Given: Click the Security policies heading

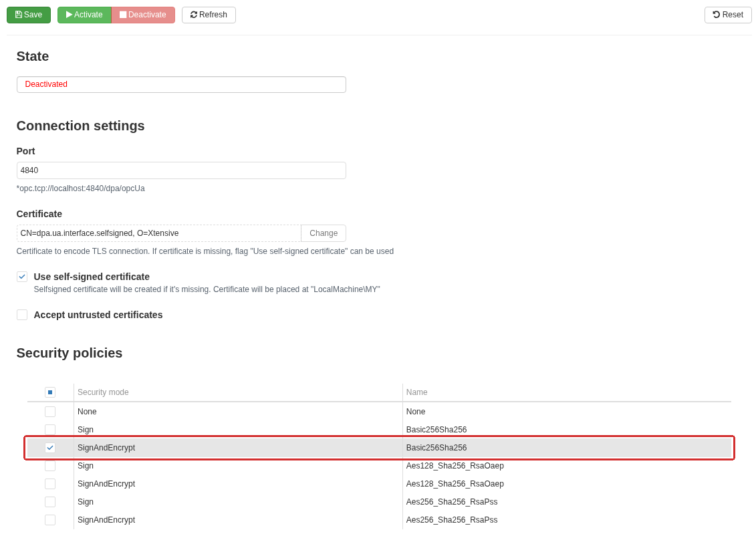Looking at the screenshot, I should (x=70, y=353).
